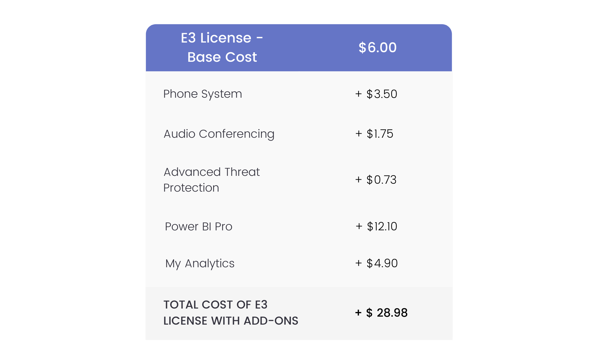Image resolution: width=598 pixels, height=364 pixels.
Task: Click the bold plus sign beside $28.98
Action: tap(358, 313)
